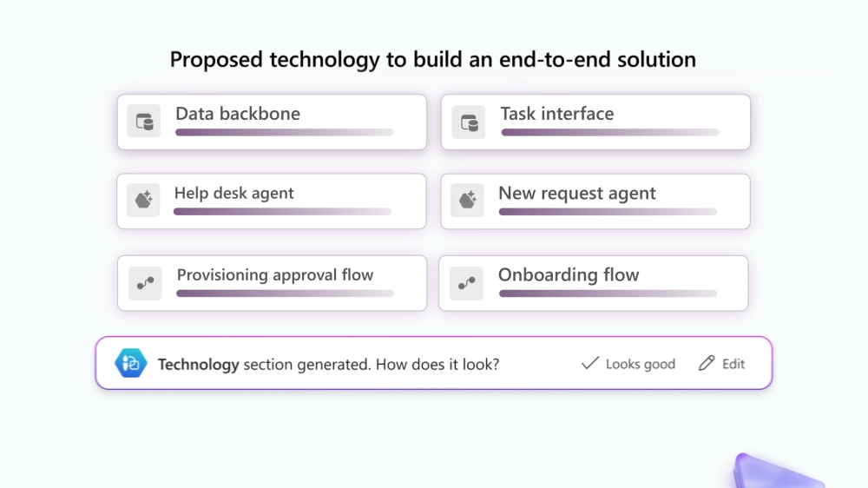Select the Onboarding flow card
868x488 pixels.
pyautogui.click(x=594, y=283)
